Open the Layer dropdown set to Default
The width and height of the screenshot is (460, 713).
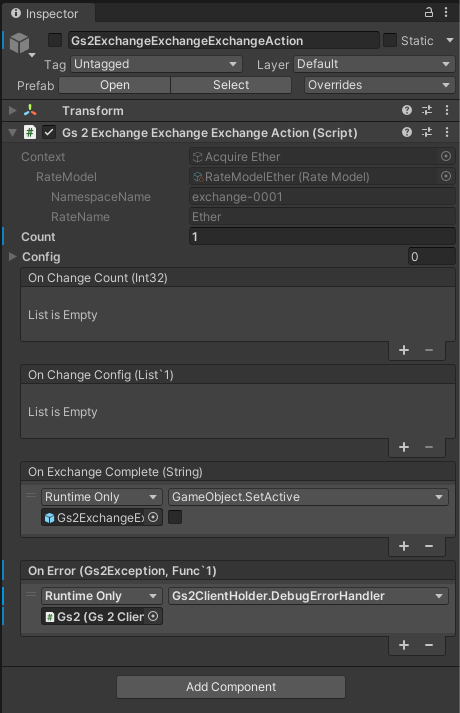pos(374,64)
